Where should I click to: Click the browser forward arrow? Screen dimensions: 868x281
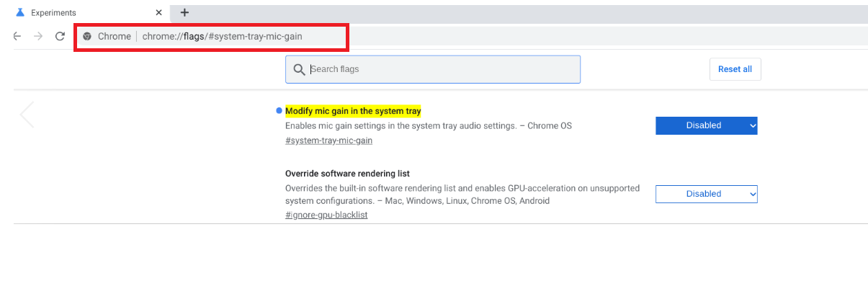[x=38, y=36]
